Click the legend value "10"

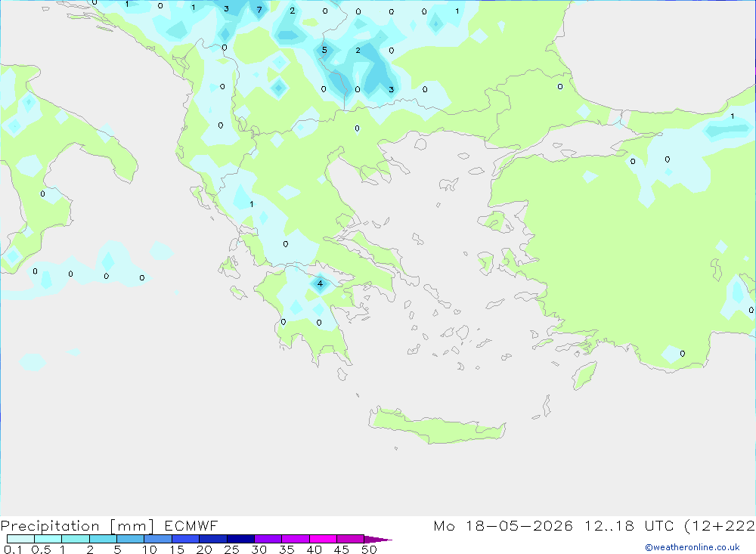tap(149, 549)
